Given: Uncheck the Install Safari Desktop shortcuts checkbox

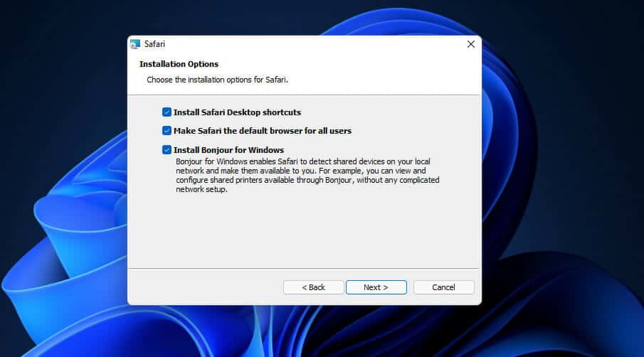Looking at the screenshot, I should [167, 112].
